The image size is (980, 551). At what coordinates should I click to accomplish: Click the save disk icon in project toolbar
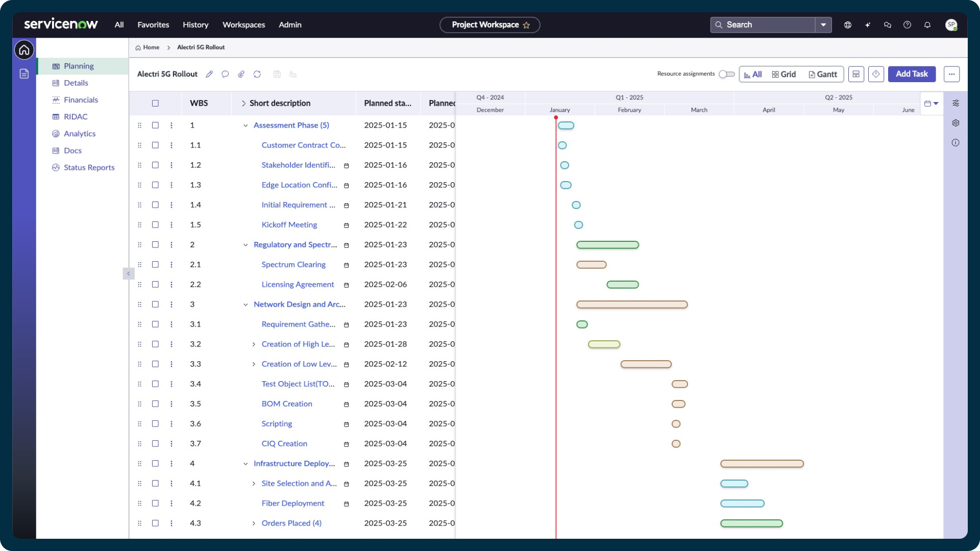pos(277,74)
